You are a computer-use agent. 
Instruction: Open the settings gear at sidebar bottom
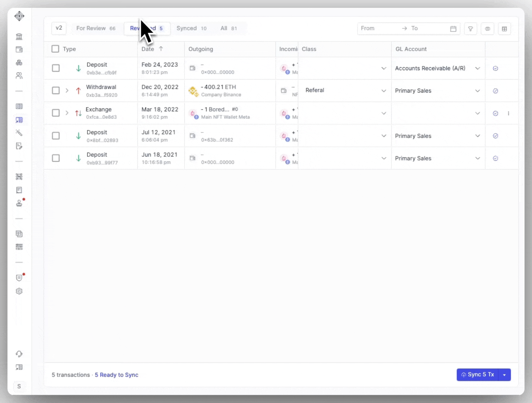(x=19, y=291)
